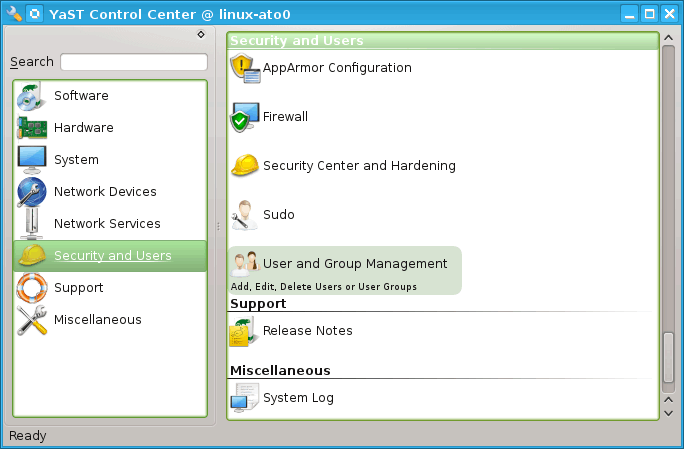This screenshot has width=684, height=449.
Task: Select the Network Services server icon
Action: click(x=31, y=223)
